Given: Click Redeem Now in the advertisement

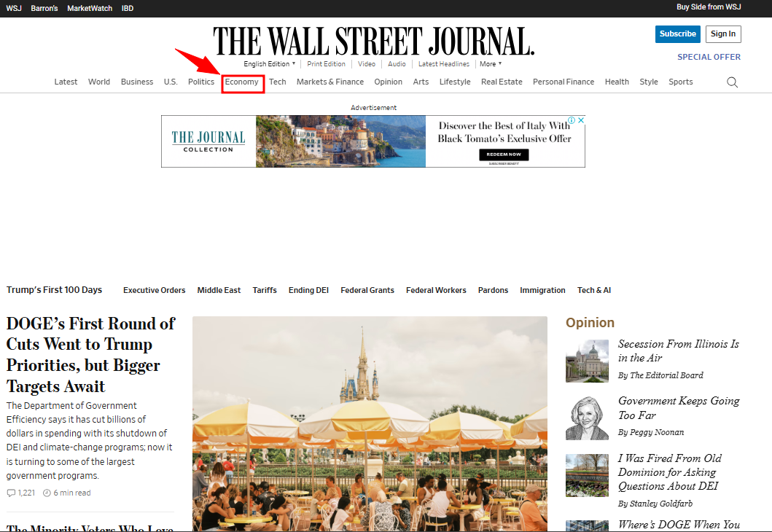Looking at the screenshot, I should click(503, 154).
